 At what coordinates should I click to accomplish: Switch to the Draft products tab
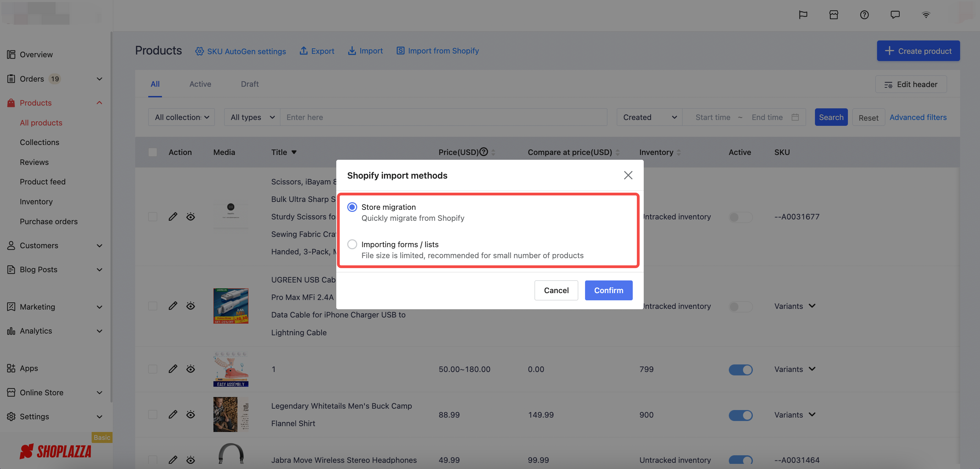(x=249, y=84)
